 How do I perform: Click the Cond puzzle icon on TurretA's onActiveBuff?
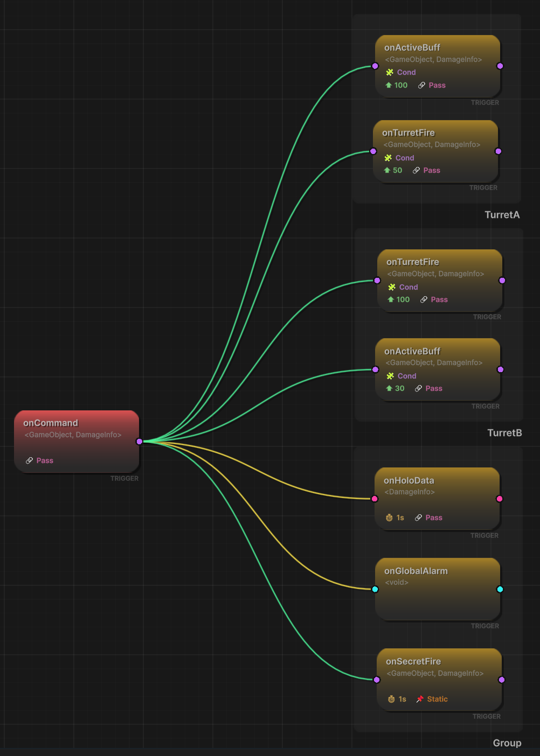click(x=390, y=72)
